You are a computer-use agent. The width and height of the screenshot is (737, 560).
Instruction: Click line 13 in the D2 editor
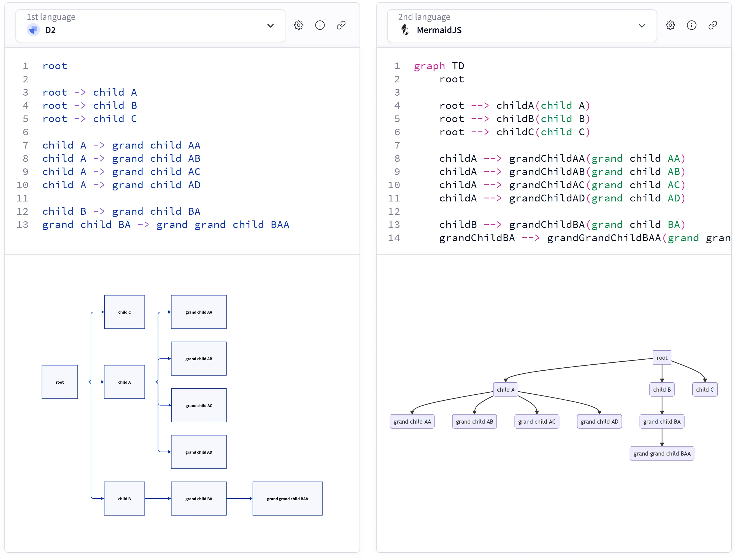point(166,225)
